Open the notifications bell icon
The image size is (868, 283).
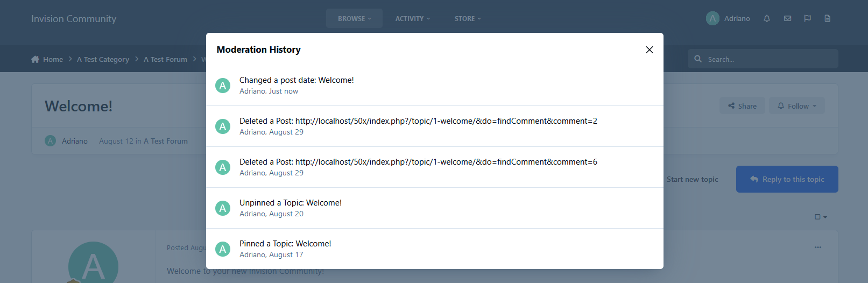[767, 18]
